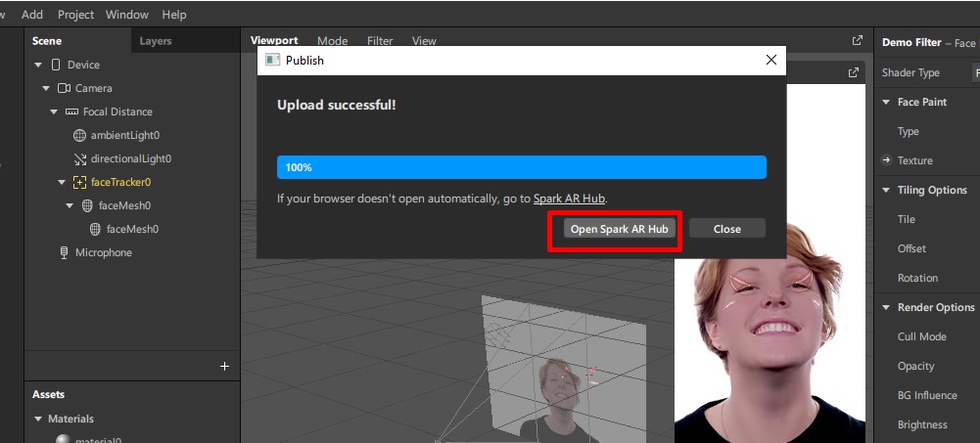Collapse the Camera tree node
The image size is (980, 443).
point(46,89)
